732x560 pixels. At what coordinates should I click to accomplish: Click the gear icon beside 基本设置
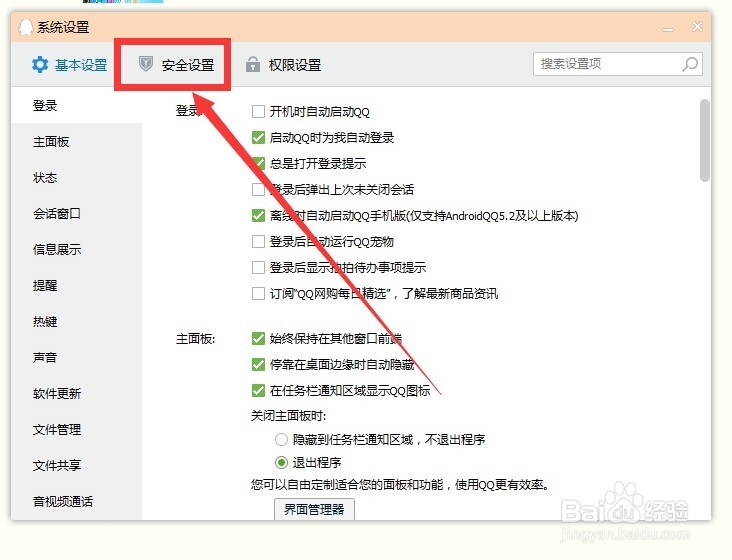coord(40,64)
